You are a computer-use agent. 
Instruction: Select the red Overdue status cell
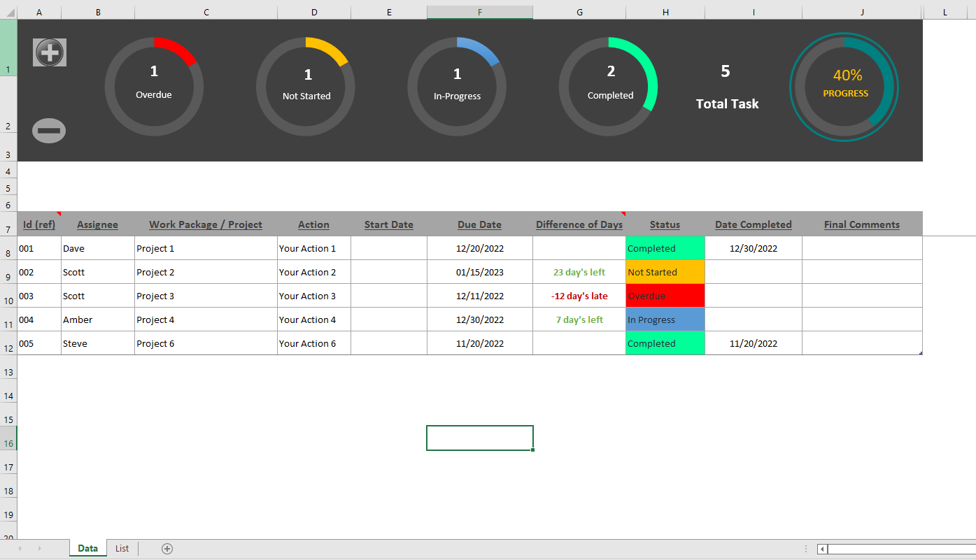point(665,296)
